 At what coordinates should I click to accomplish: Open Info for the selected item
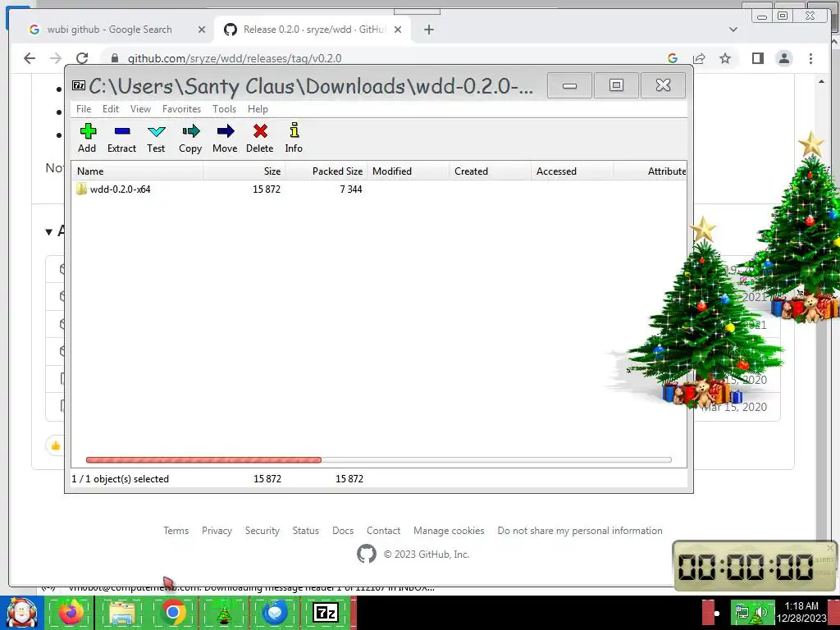pos(294,138)
